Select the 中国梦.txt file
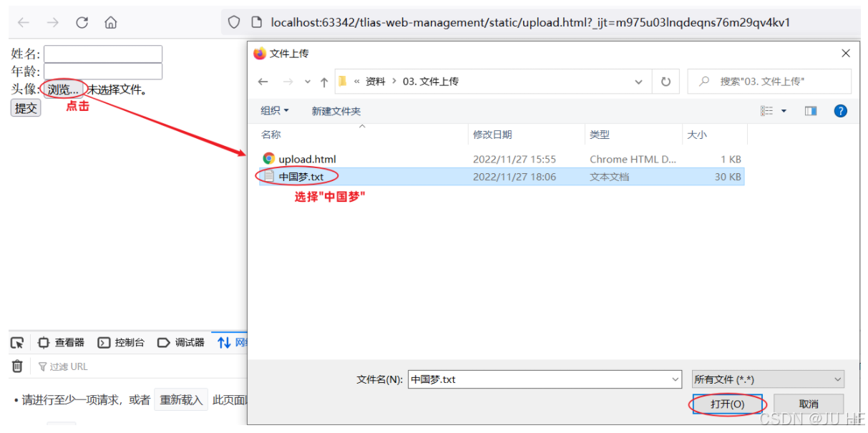The width and height of the screenshot is (868, 433). (x=301, y=177)
